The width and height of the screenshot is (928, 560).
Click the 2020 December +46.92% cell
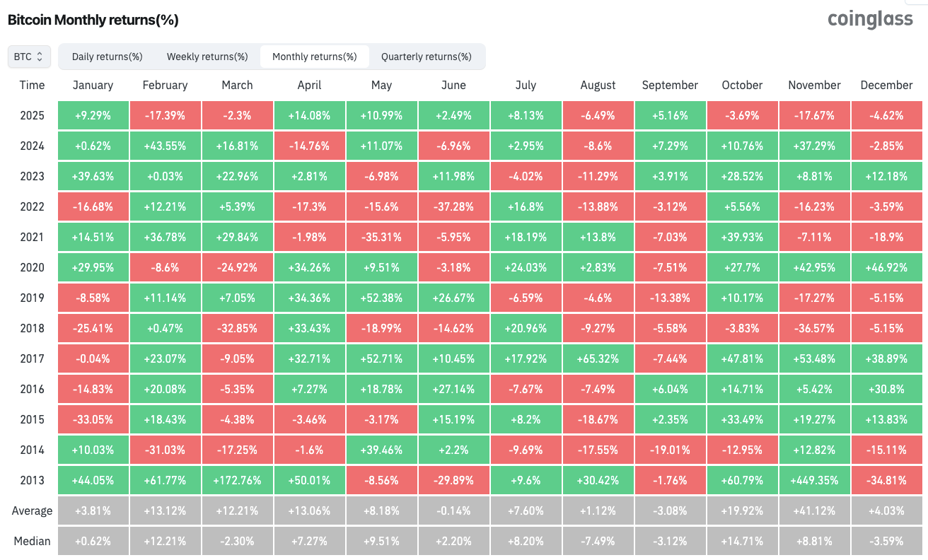tap(886, 267)
